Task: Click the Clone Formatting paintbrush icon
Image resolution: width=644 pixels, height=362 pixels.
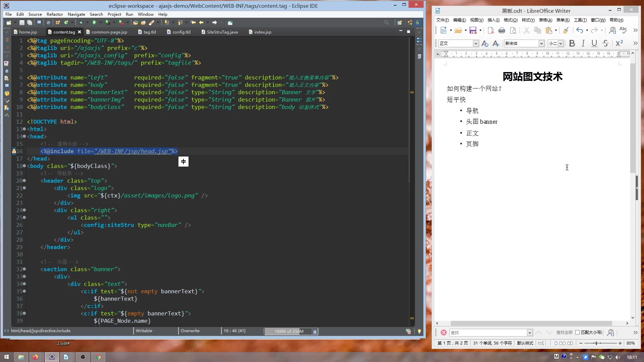Action: click(x=566, y=31)
